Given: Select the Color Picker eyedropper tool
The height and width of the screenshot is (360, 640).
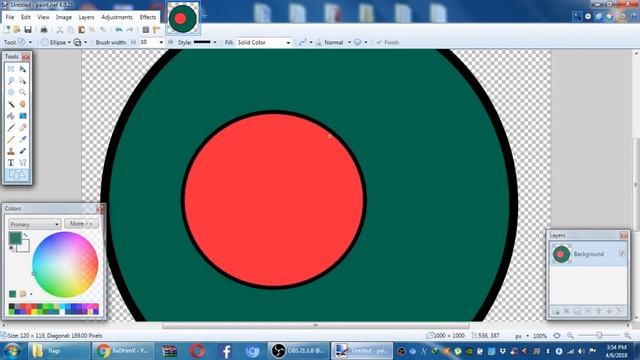Looking at the screenshot, I should click(23, 140).
